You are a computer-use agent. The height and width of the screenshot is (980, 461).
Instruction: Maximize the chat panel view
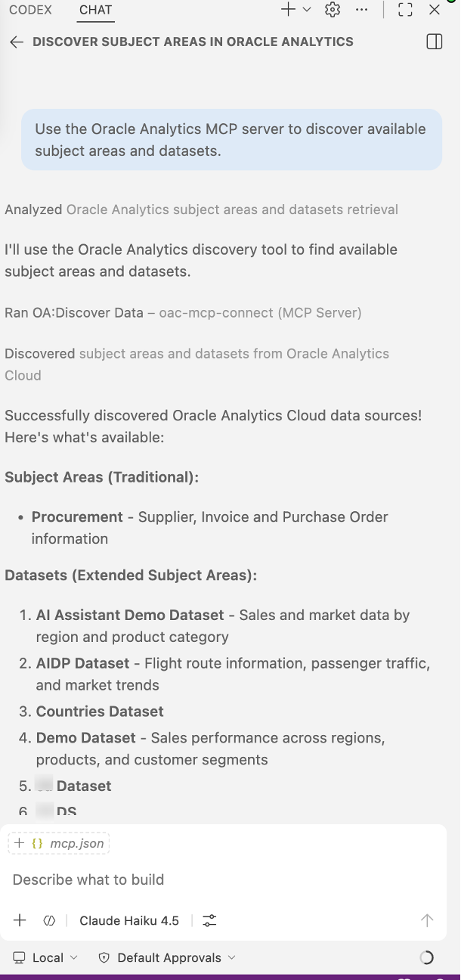(x=405, y=10)
